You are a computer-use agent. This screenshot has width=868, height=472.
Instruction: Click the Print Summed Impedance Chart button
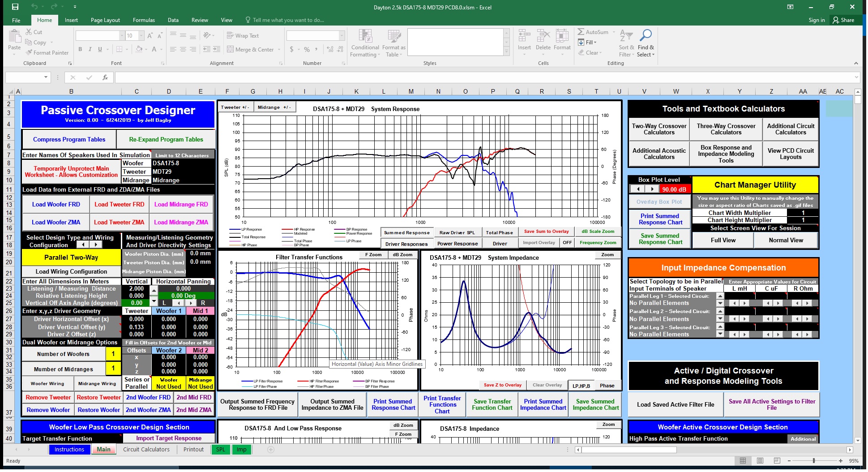543,404
